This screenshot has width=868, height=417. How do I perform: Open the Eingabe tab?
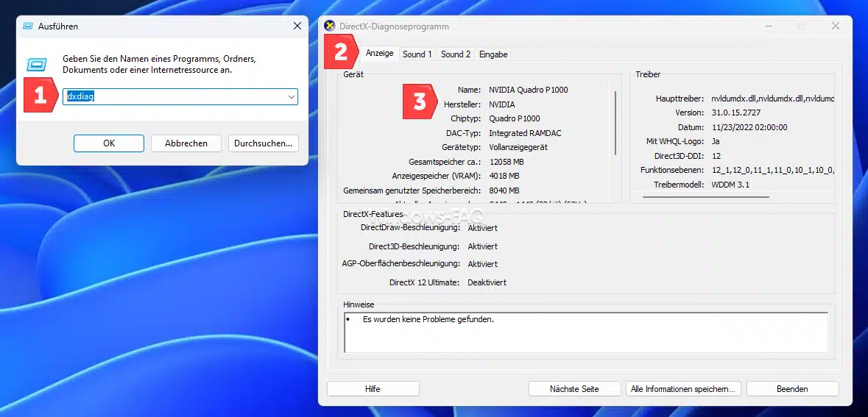pos(493,54)
